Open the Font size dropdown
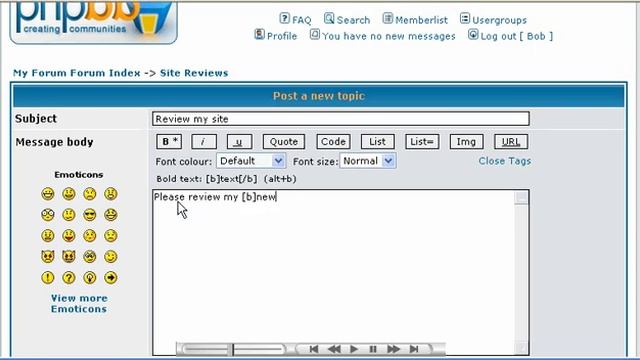The height and width of the screenshot is (360, 640). [x=368, y=161]
